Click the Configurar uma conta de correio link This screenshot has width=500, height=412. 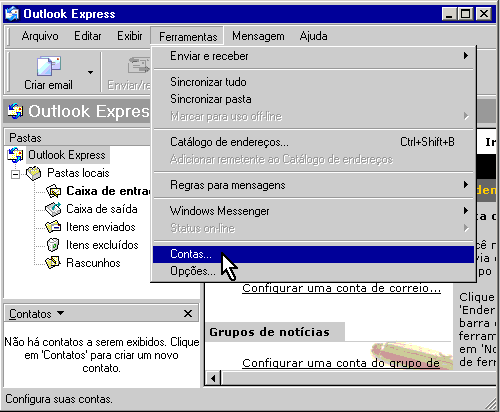click(x=341, y=288)
